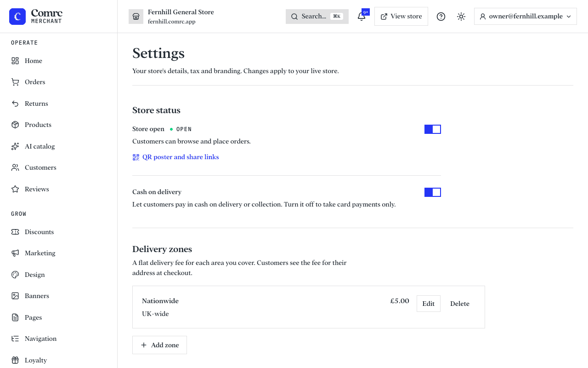The image size is (588, 368).
Task: Click the £5.00 delivery fee value
Action: [x=400, y=301]
